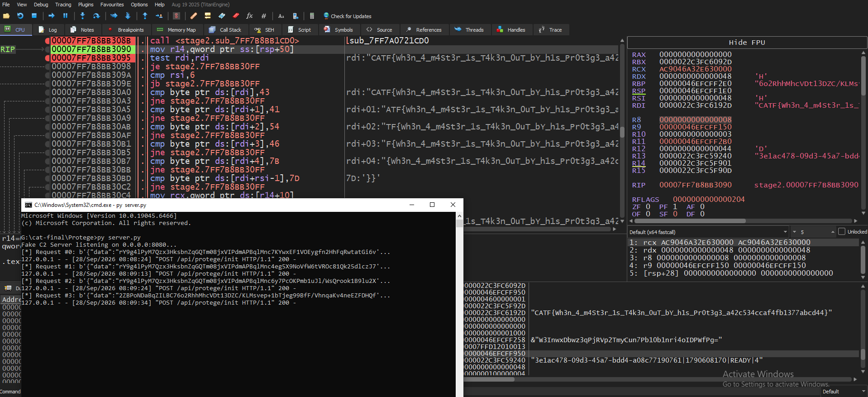Click the R14 register label
Screen dimensions: 868x397
coord(639,163)
